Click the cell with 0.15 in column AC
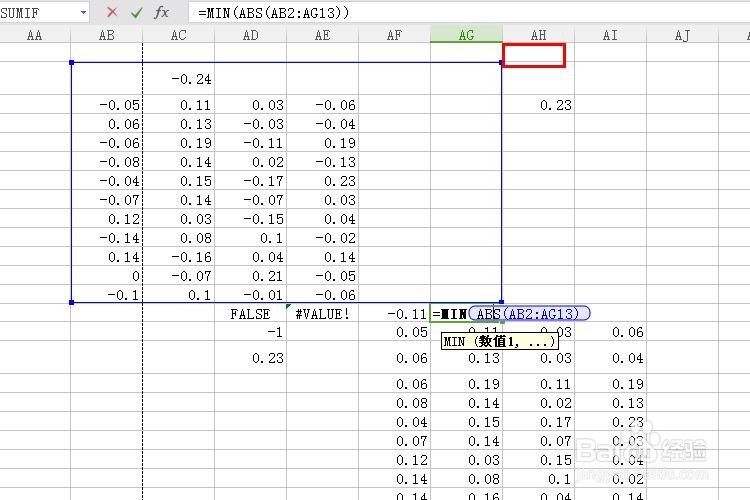This screenshot has height=500, width=750. [178, 181]
